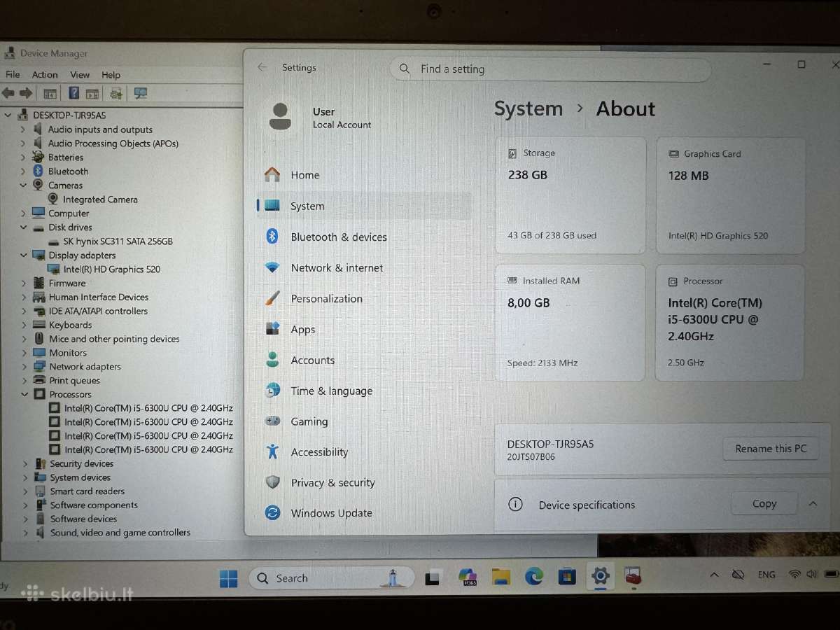The width and height of the screenshot is (840, 630).
Task: Click the Device Manager toolbox icon on taskbar
Action: click(633, 576)
